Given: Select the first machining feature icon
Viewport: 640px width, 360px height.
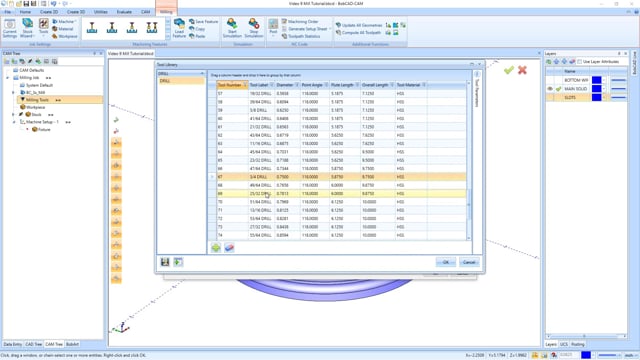Looking at the screenshot, I should [92, 28].
